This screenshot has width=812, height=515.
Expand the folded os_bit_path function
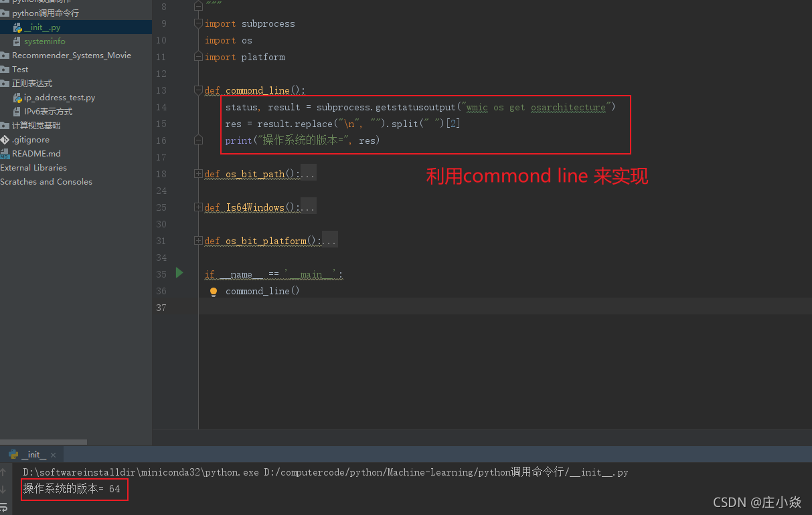point(198,174)
